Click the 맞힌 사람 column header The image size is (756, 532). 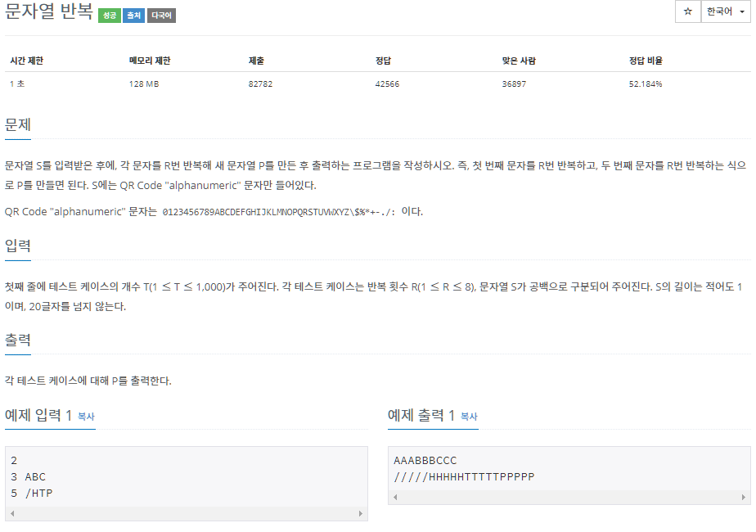[x=519, y=61]
